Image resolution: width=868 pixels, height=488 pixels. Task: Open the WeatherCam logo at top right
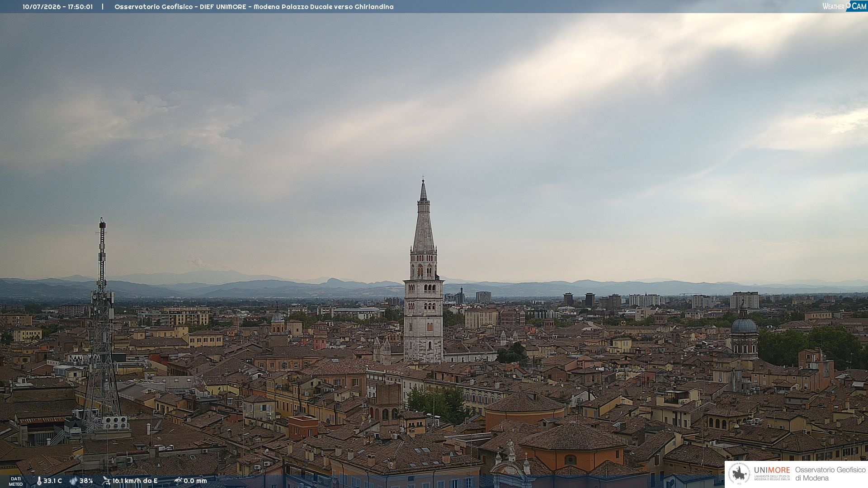844,6
